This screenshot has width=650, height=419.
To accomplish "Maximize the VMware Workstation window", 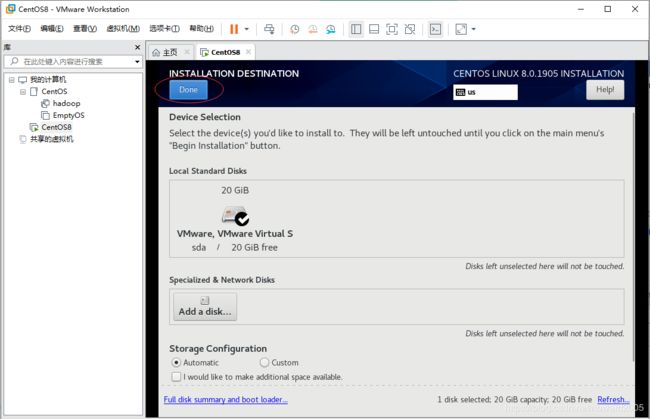I will pyautogui.click(x=608, y=9).
